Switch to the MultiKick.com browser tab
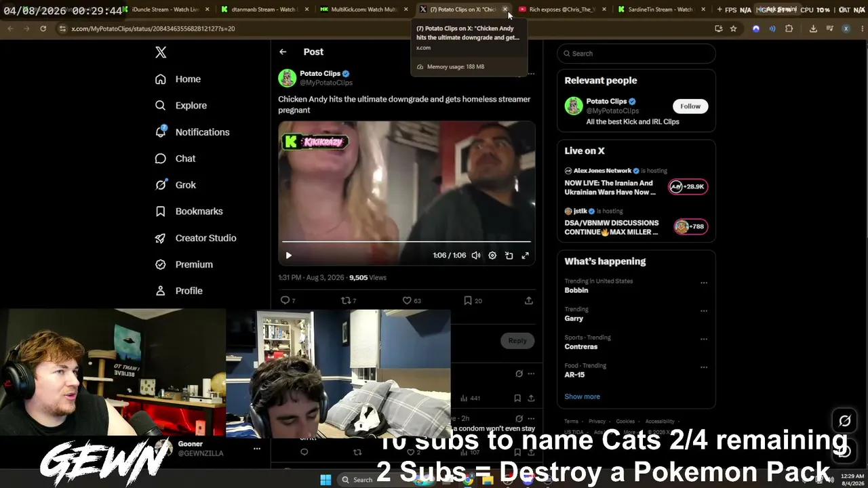Viewport: 868px width, 488px height. tap(363, 9)
